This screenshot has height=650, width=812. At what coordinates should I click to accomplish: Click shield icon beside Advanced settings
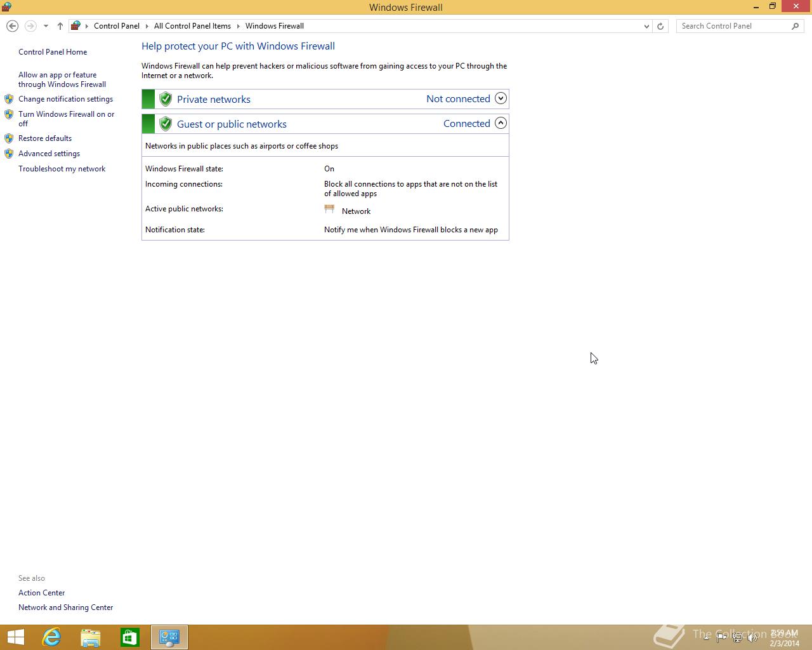click(9, 154)
